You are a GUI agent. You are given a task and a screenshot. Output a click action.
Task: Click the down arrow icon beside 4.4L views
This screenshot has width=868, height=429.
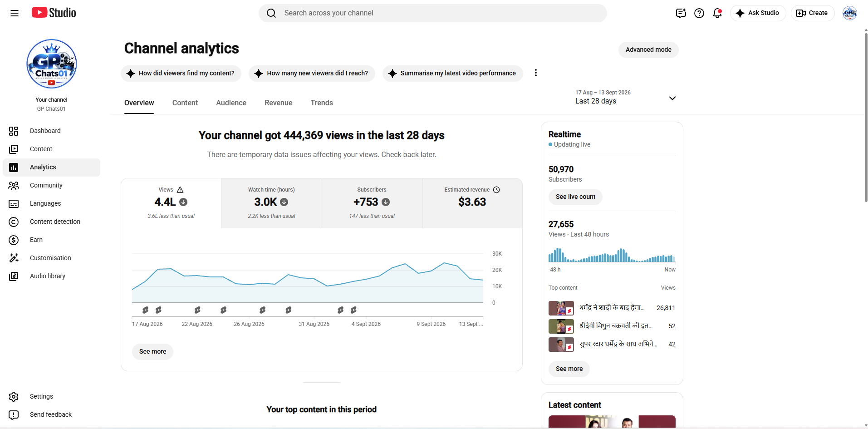pyautogui.click(x=183, y=202)
